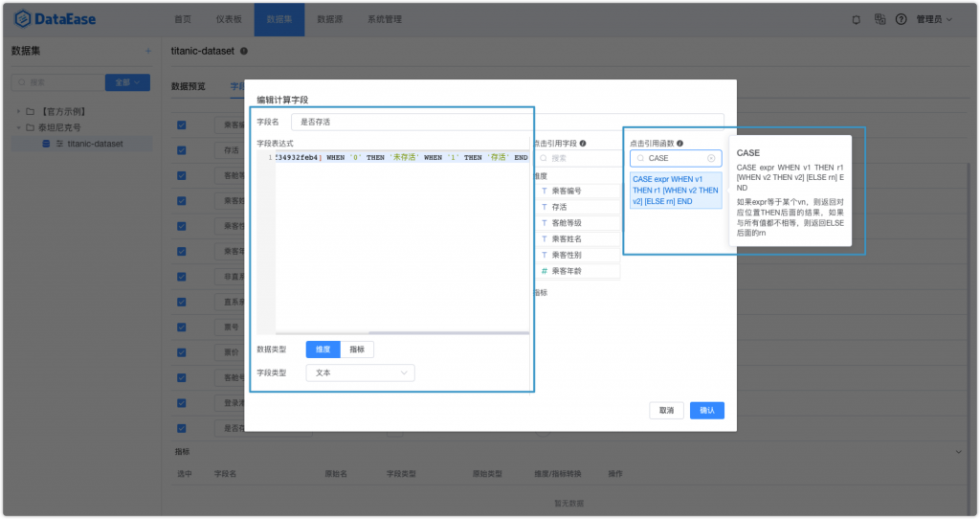Click the DataEase logo
Image resolution: width=980 pixels, height=519 pixels.
pyautogui.click(x=55, y=19)
